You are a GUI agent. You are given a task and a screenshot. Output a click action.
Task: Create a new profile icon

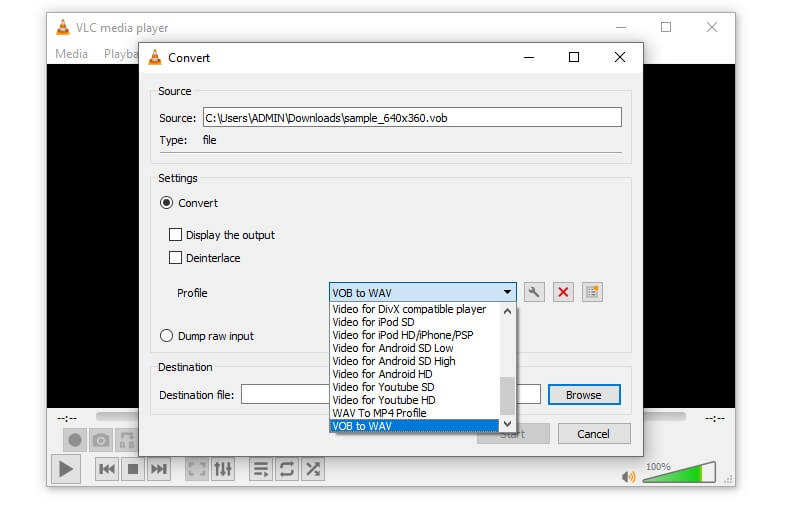(592, 292)
